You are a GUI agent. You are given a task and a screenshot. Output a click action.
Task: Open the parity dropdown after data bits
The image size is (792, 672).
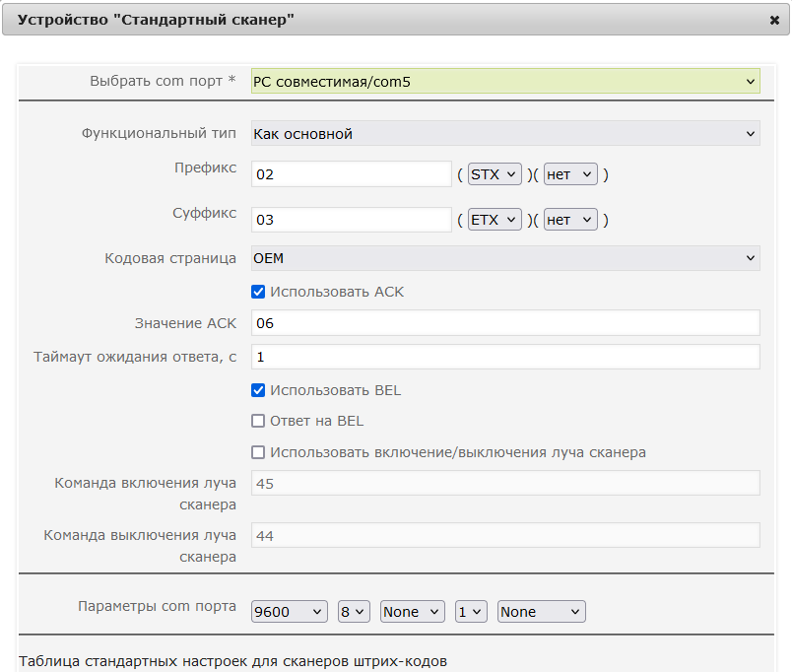click(x=412, y=611)
